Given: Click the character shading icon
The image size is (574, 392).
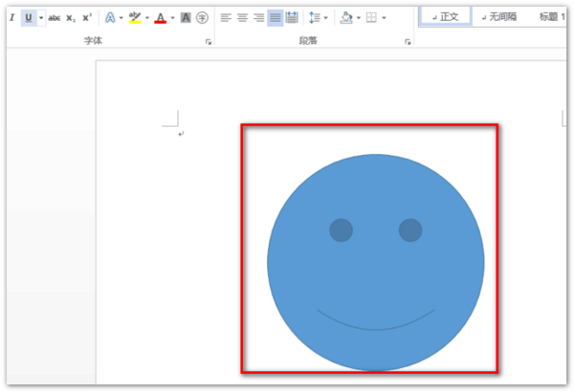Looking at the screenshot, I should click(x=186, y=17).
